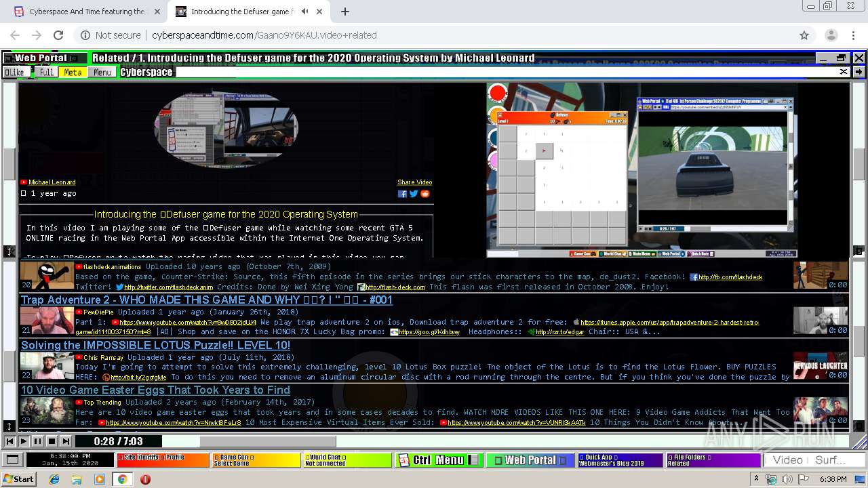This screenshot has height=488, width=868.
Task: Show hidden system tray icons
Action: (x=757, y=479)
